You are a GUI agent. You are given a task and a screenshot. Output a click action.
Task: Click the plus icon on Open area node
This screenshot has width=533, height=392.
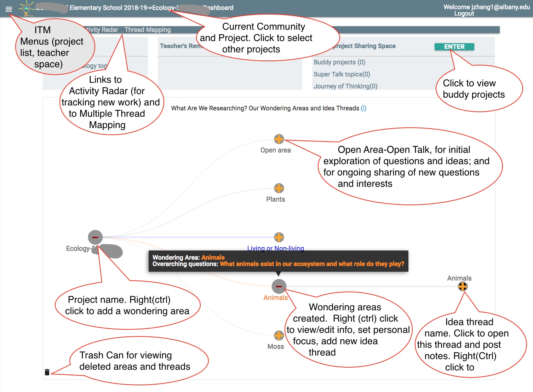click(279, 139)
